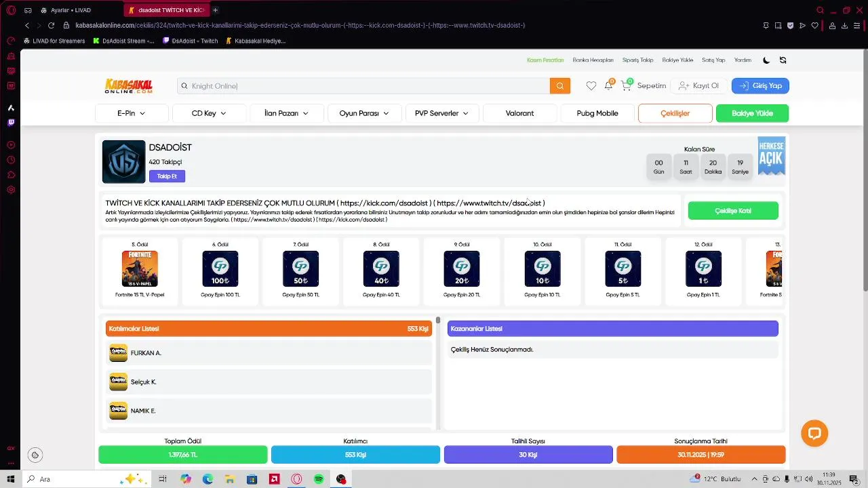Click the browser address bar URL
The width and height of the screenshot is (868, 488).
[300, 25]
